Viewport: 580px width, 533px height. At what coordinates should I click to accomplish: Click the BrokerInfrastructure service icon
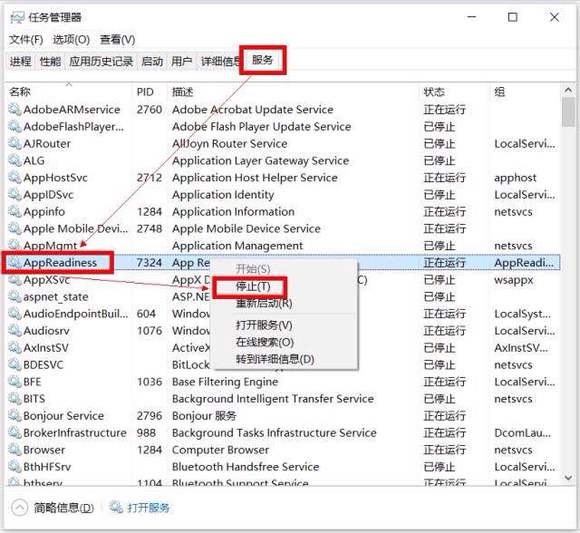point(15,433)
